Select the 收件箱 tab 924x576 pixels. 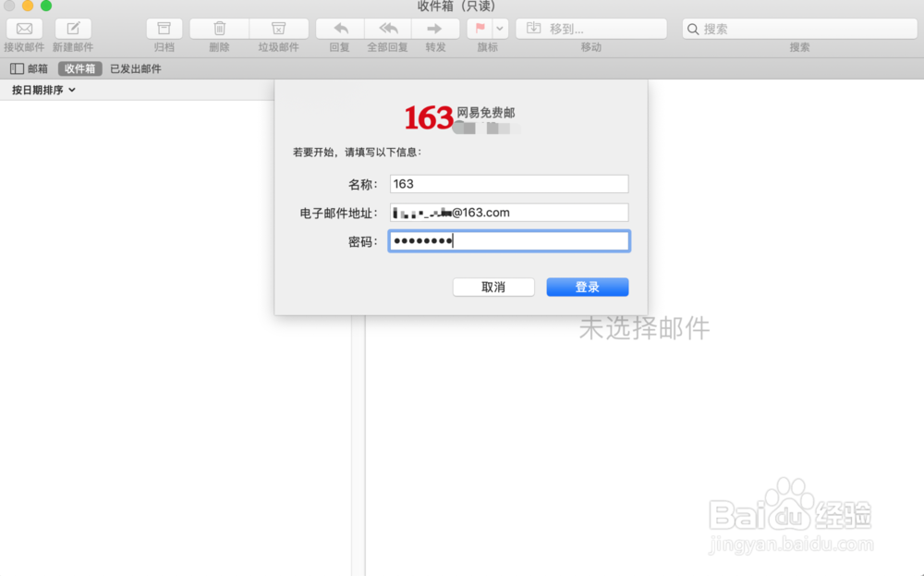(x=80, y=69)
